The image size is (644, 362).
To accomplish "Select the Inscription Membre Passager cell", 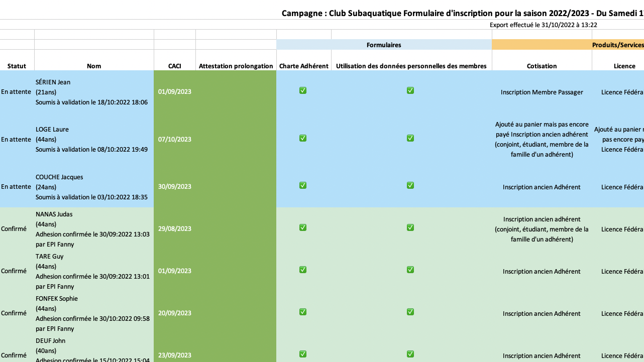I will [542, 92].
